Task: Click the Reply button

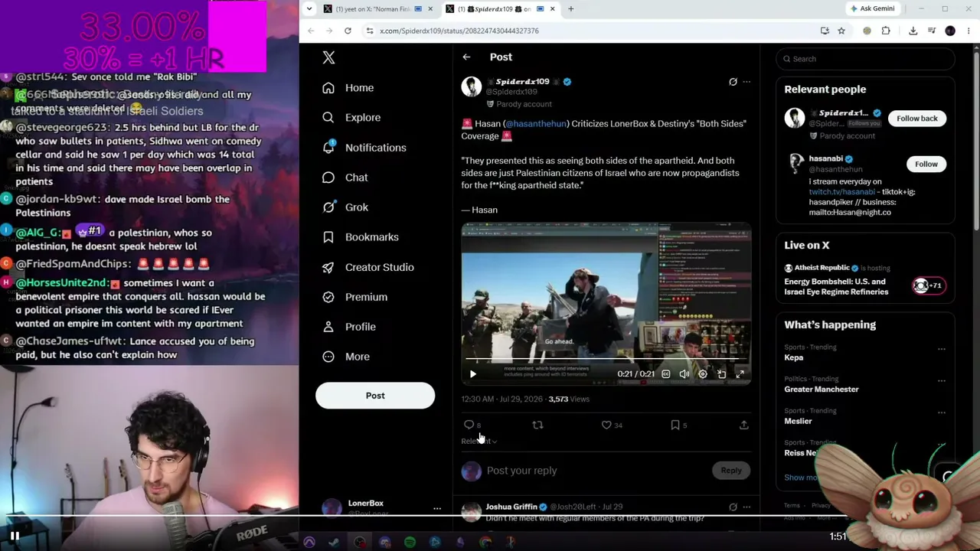Action: 731,471
